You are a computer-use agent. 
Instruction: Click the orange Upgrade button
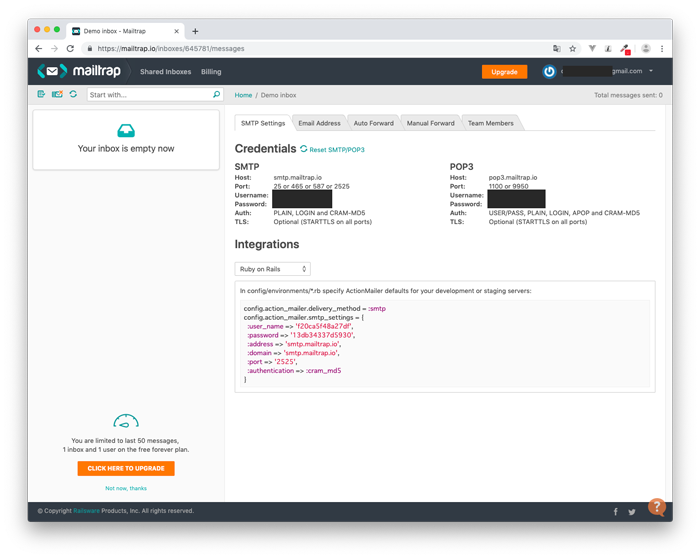pyautogui.click(x=504, y=71)
